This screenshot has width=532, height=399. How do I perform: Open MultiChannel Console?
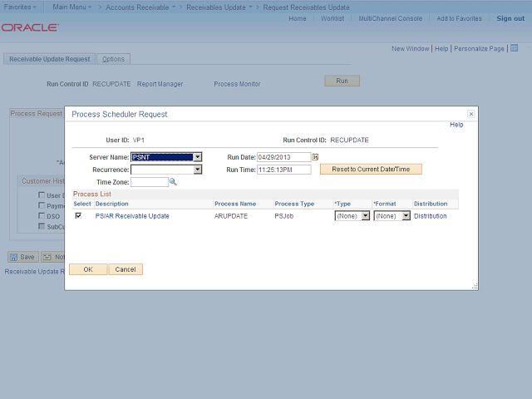point(390,18)
